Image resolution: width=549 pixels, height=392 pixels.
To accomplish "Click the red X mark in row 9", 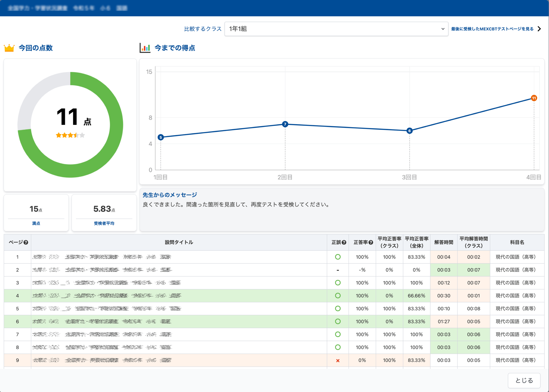I will pos(338,361).
